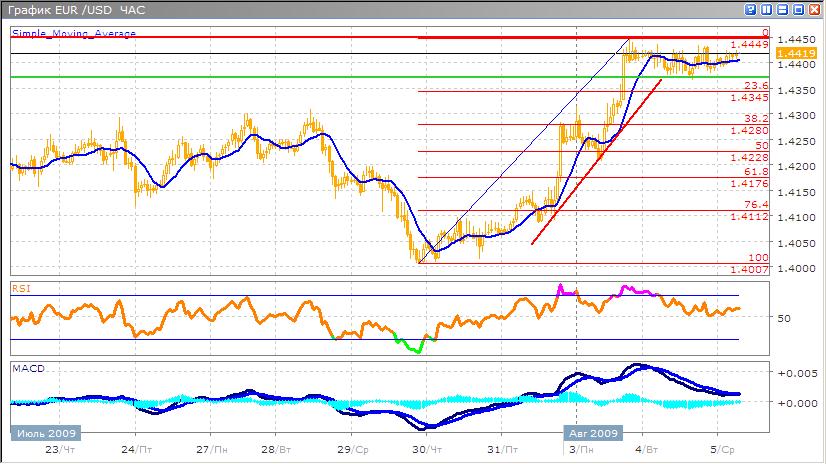The image size is (826, 464).
Task: Close the EUR/USD chart window
Action: click(815, 9)
